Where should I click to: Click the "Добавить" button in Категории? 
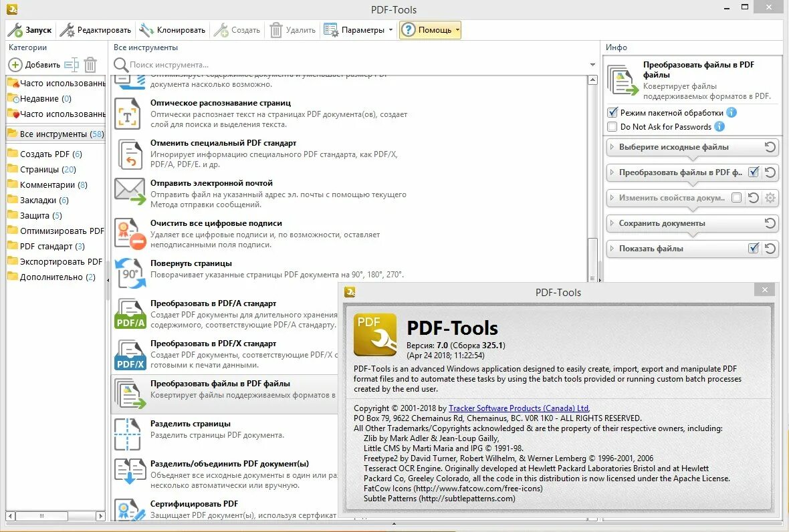click(x=29, y=65)
